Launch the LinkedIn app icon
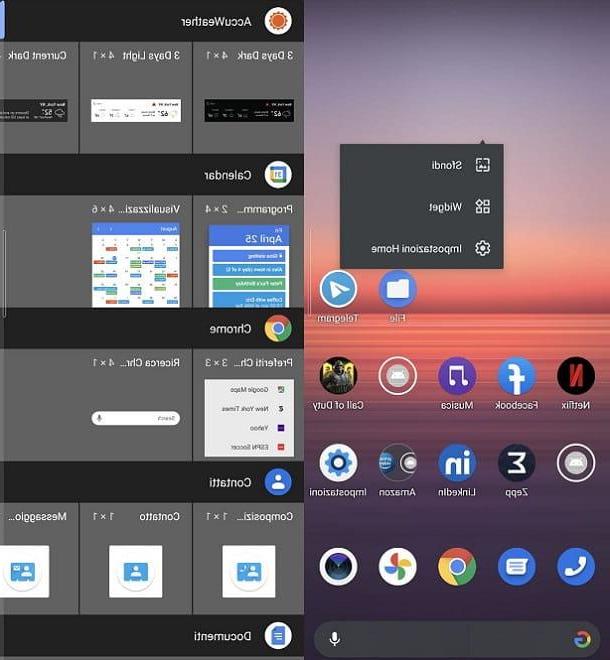This screenshot has height=660, width=610. pyautogui.click(x=457, y=463)
